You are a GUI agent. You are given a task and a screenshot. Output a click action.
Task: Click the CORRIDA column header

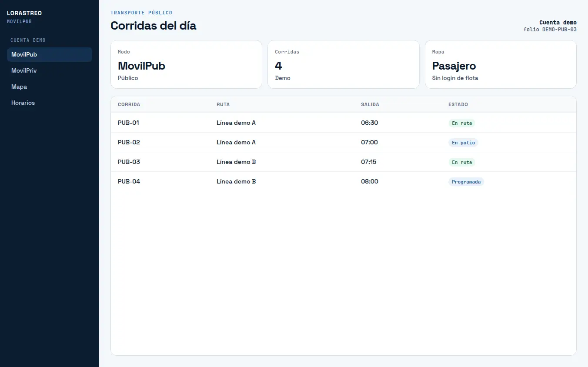tap(129, 105)
